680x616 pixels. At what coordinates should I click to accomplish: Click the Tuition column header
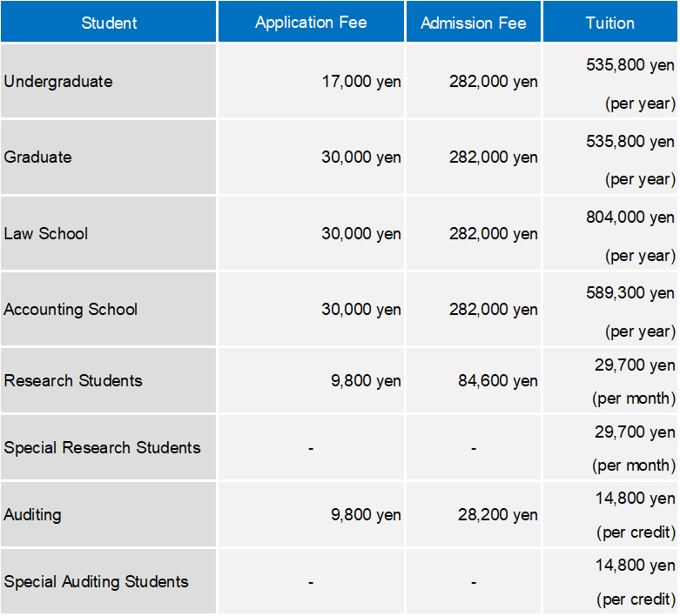click(609, 23)
